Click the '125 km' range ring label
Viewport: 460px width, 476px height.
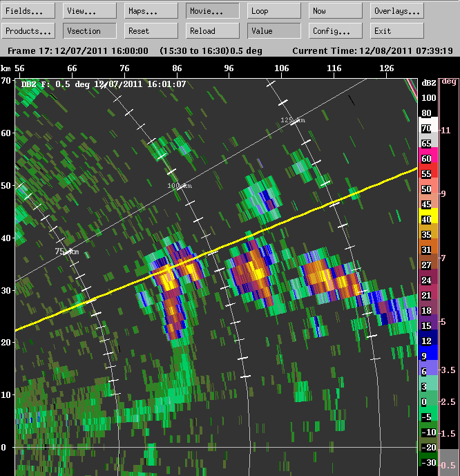(293, 120)
